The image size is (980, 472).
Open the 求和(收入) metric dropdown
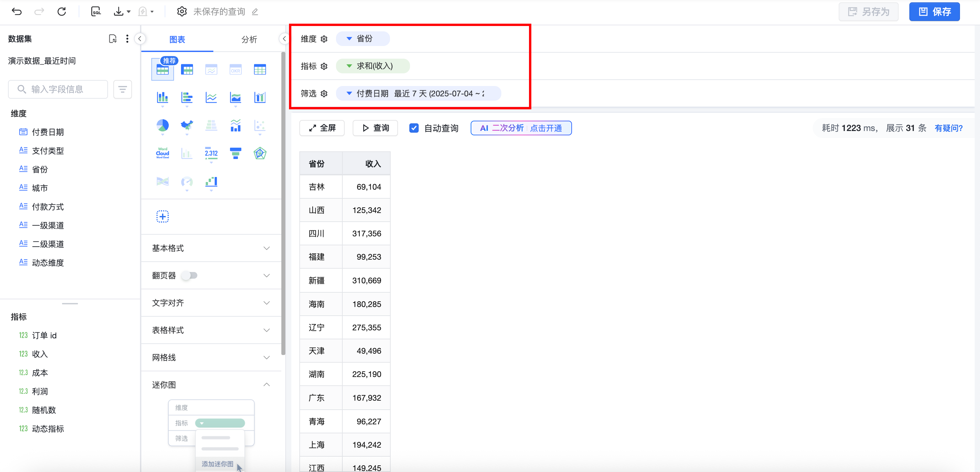[x=349, y=66]
